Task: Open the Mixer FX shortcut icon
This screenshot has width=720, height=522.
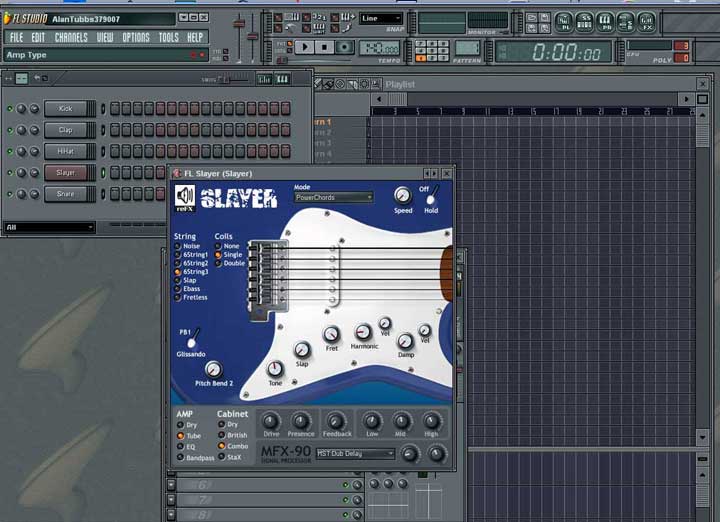Action: (x=646, y=22)
